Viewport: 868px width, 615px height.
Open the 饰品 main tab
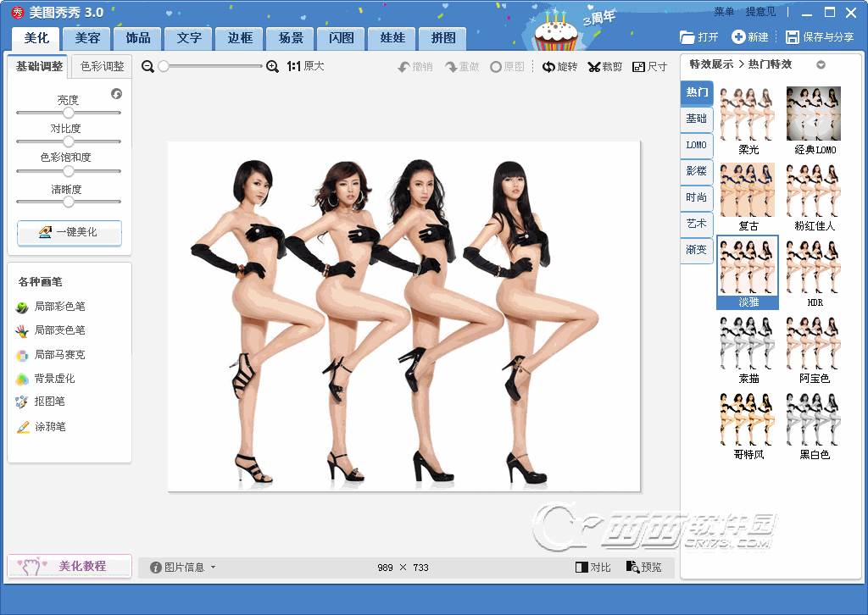[x=138, y=38]
